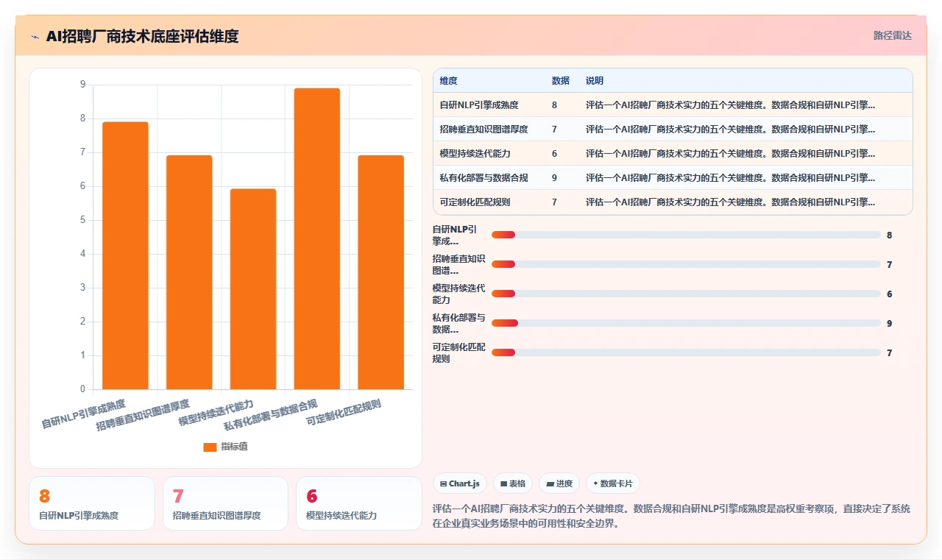Click the progress value 9 beside 私有化部署与数据... bar
The image size is (942, 560).
click(x=890, y=323)
